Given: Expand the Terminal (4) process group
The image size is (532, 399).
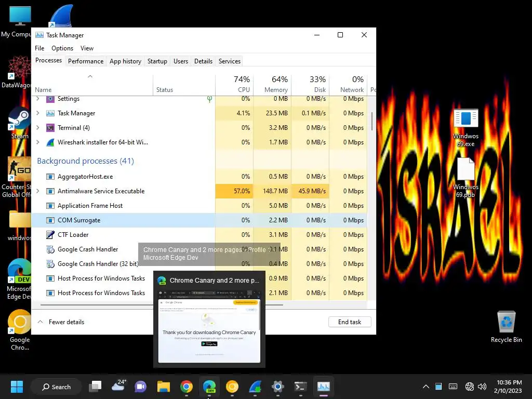Looking at the screenshot, I should (37, 128).
